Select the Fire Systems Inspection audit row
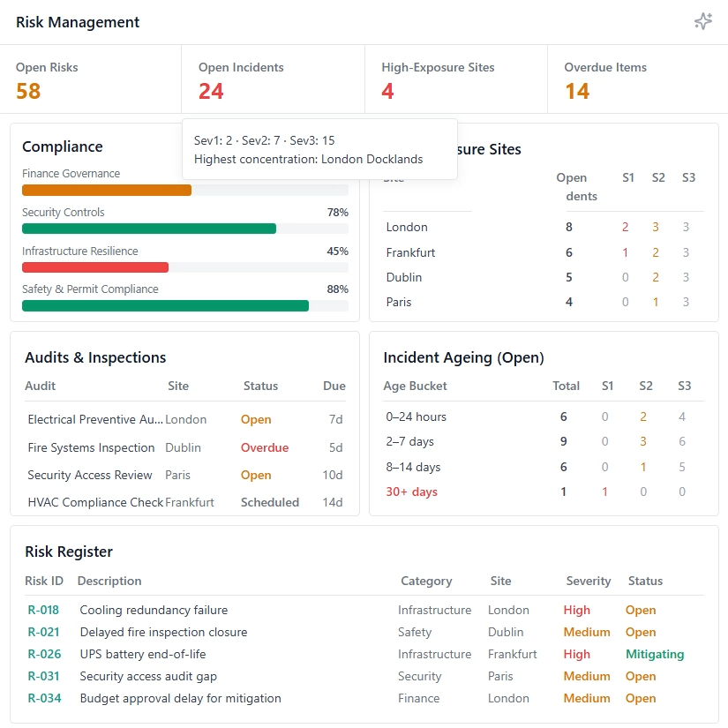Image resolution: width=728 pixels, height=728 pixels. (91, 447)
